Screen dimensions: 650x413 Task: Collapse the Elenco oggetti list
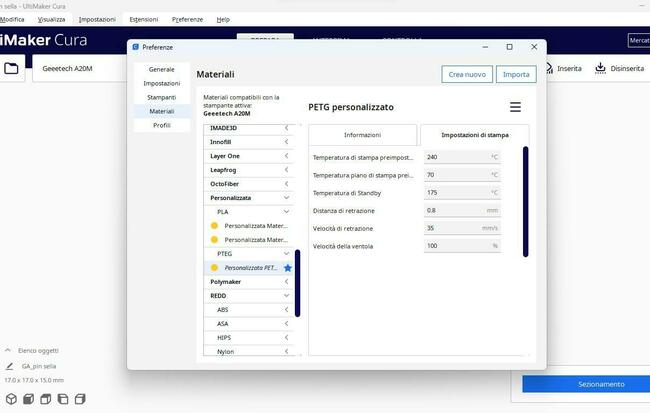(9, 351)
